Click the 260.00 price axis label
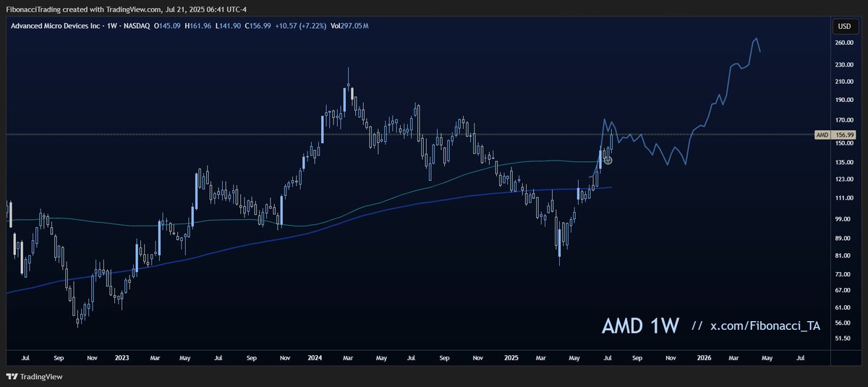Image resolution: width=868 pixels, height=387 pixels. coord(844,43)
